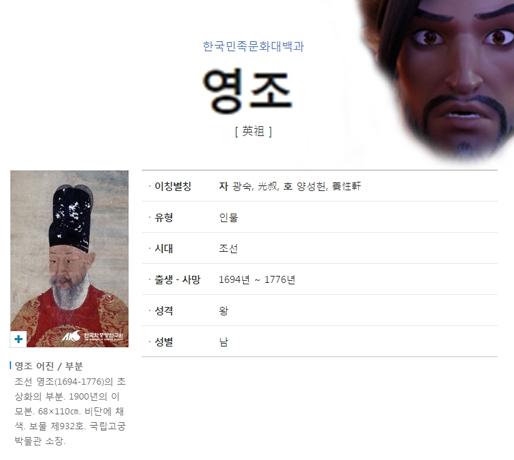Click the portrait description paragraph text

pos(70,411)
